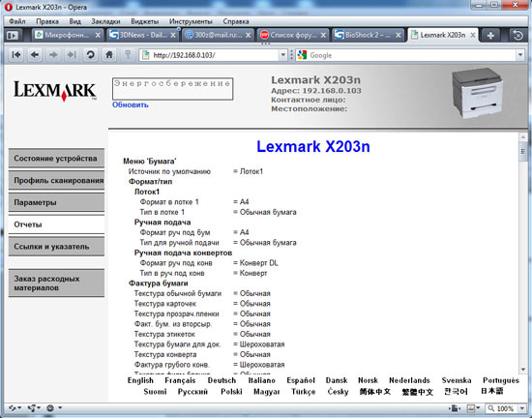Screen dimensions: 532x418
Task: Open the Вид menu
Action: pos(75,21)
